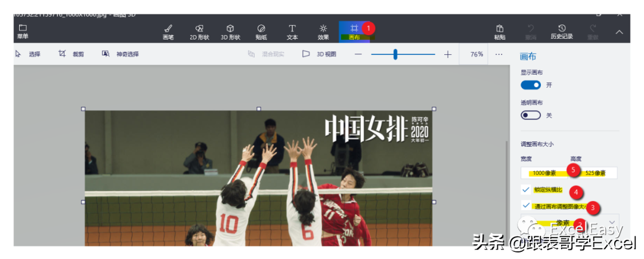Select the 画笔 brushes tool
Viewport: 644px width, 259px height.
(x=168, y=32)
